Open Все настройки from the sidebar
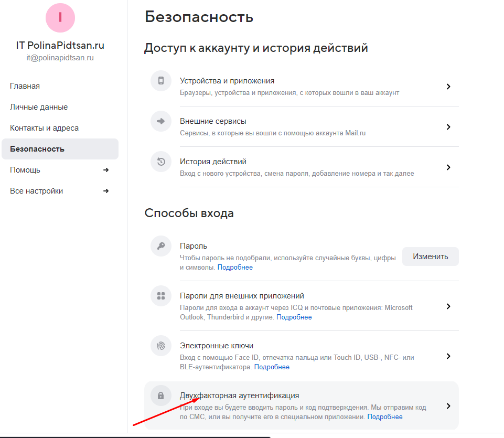 (x=37, y=191)
